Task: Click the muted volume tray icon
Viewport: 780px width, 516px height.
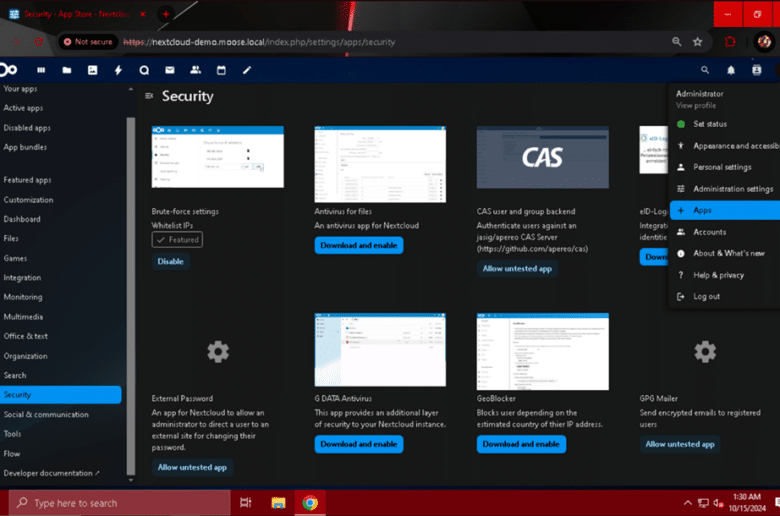Action: 718,503
